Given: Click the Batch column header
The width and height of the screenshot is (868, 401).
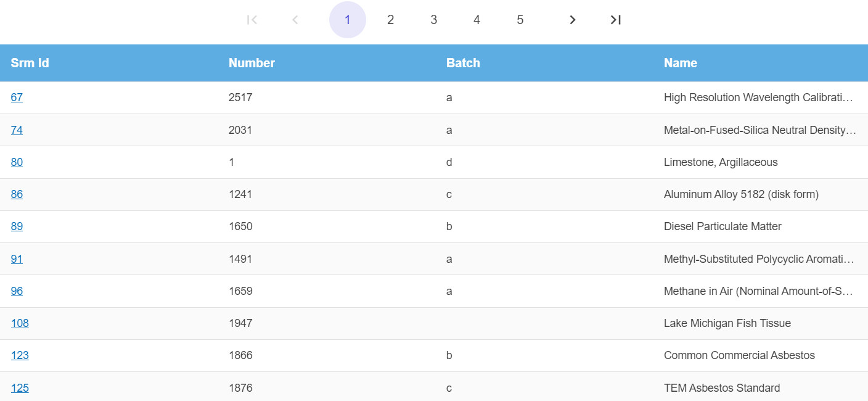Looking at the screenshot, I should point(463,63).
